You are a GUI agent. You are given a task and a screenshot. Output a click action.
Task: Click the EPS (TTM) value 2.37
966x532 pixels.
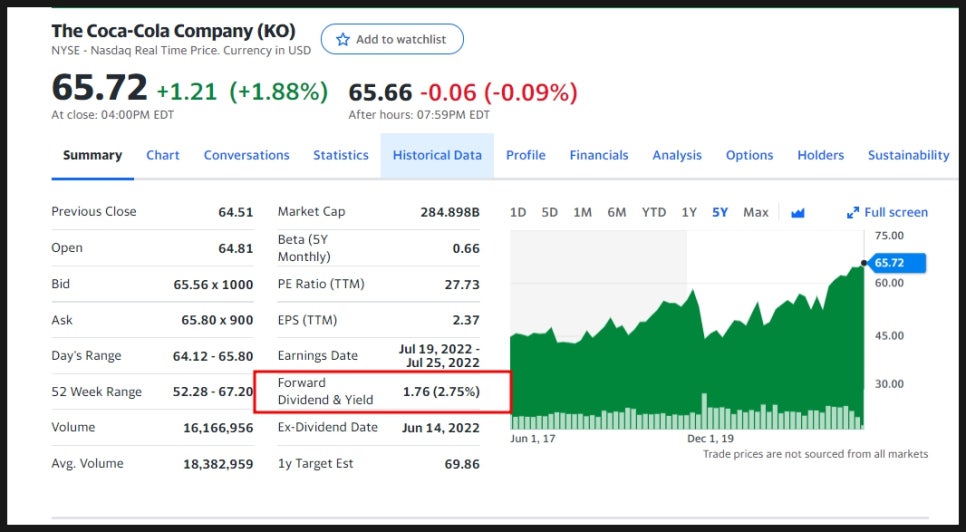point(466,320)
